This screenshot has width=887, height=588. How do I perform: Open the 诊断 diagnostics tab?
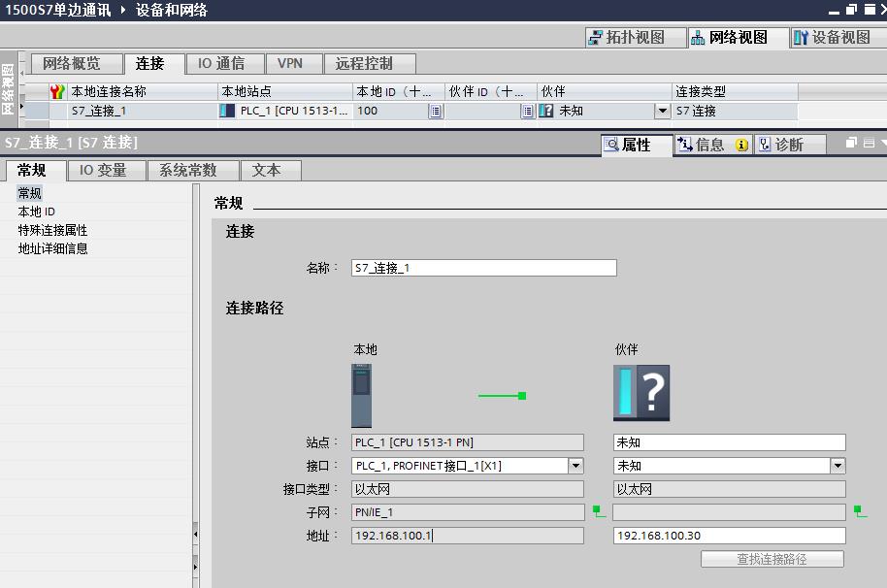[x=789, y=145]
